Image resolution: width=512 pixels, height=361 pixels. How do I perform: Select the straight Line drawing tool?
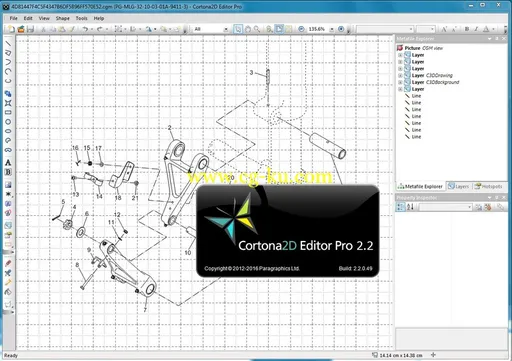pyautogui.click(x=8, y=44)
